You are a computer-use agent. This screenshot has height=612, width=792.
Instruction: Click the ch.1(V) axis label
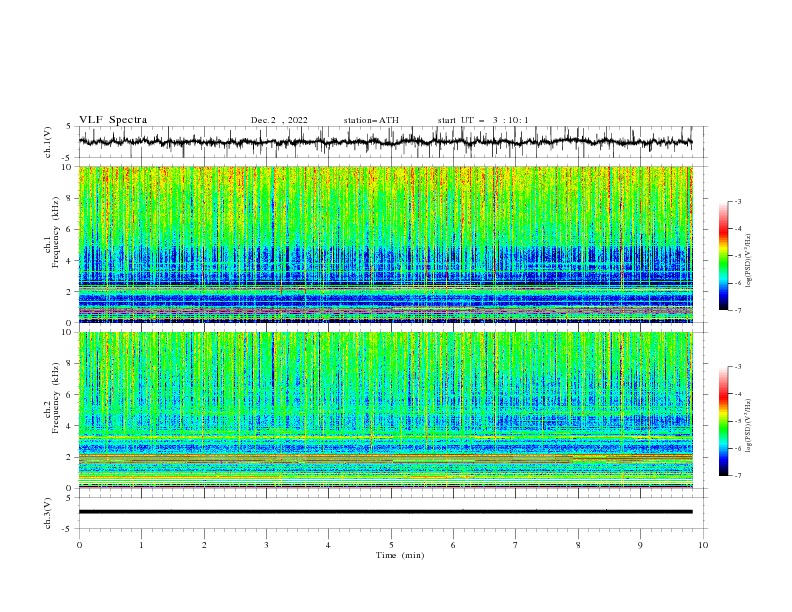(48, 142)
